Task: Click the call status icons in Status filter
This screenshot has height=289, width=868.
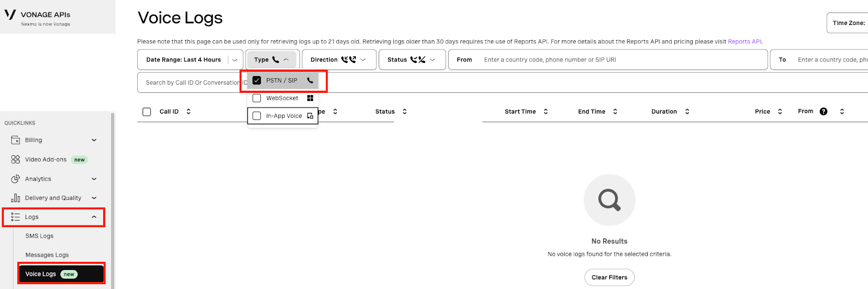Action: pos(418,60)
